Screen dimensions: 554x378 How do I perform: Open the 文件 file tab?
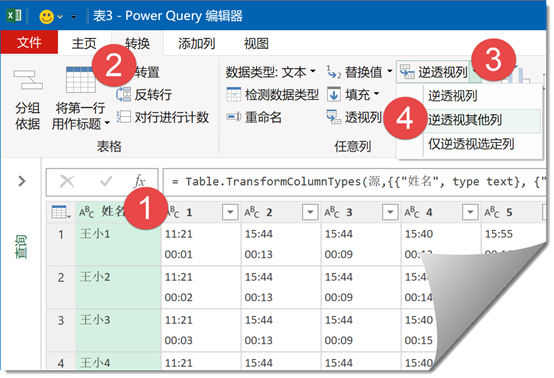pos(29,42)
